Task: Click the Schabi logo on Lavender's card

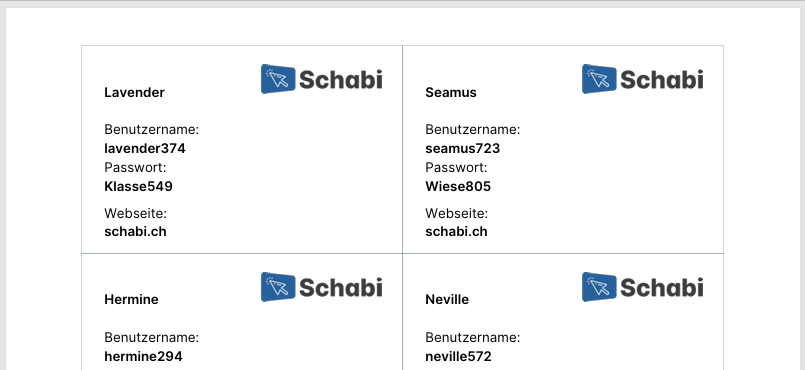Action: pos(322,79)
